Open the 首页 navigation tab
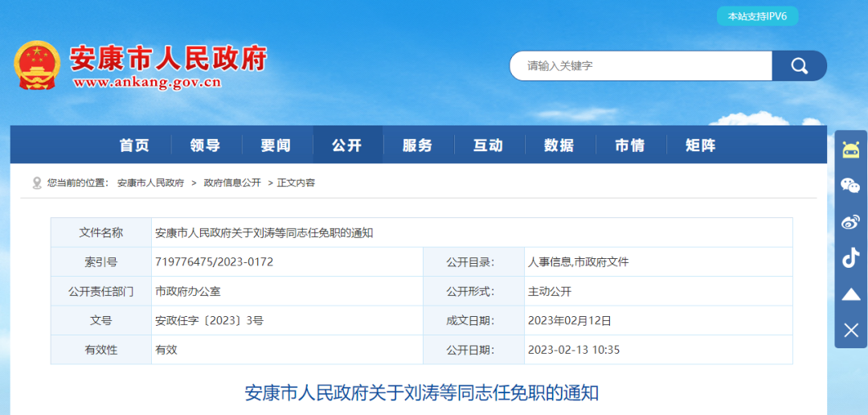 pos(135,146)
